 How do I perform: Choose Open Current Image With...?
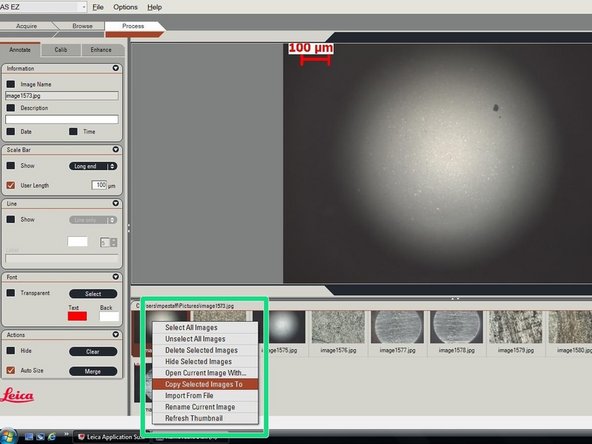coord(205,373)
